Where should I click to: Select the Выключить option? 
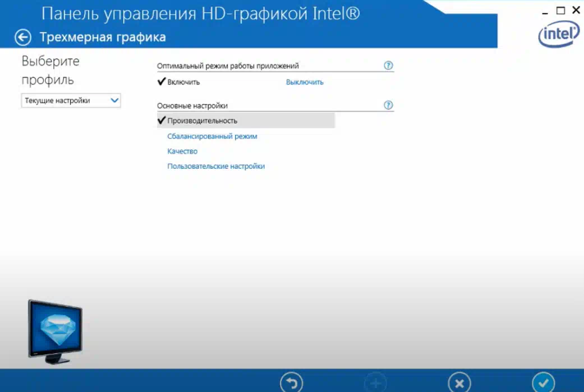[x=305, y=82]
